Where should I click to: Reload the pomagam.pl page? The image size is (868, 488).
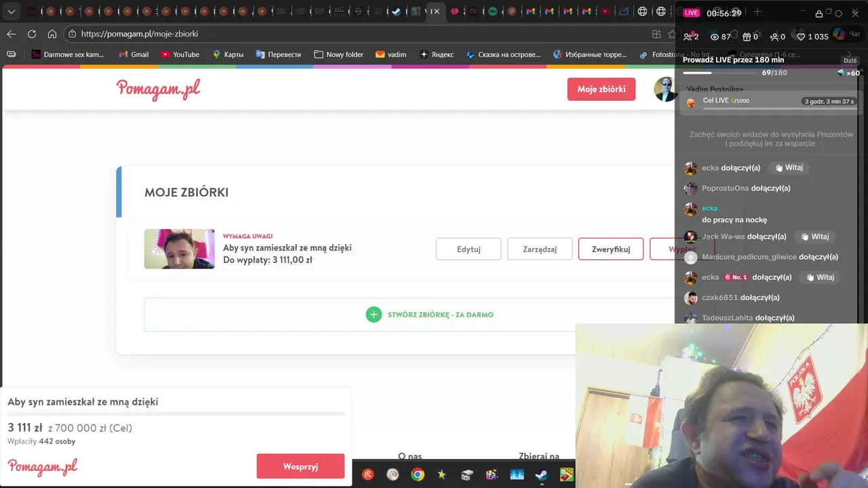pos(32,34)
